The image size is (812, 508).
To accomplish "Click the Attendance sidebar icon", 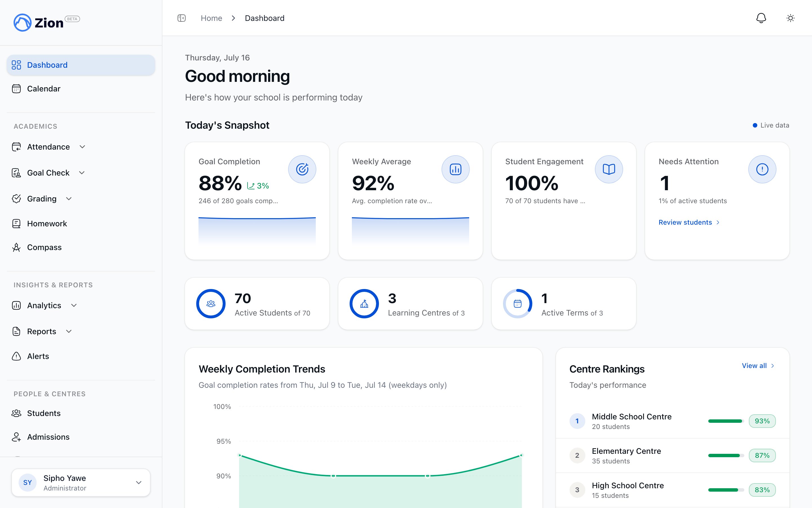I will tap(16, 147).
